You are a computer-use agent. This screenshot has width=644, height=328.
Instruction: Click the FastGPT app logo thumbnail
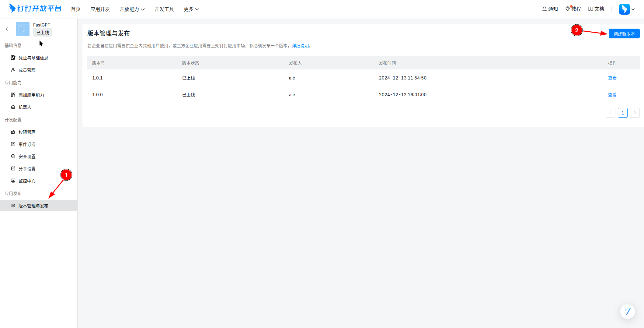[23, 29]
